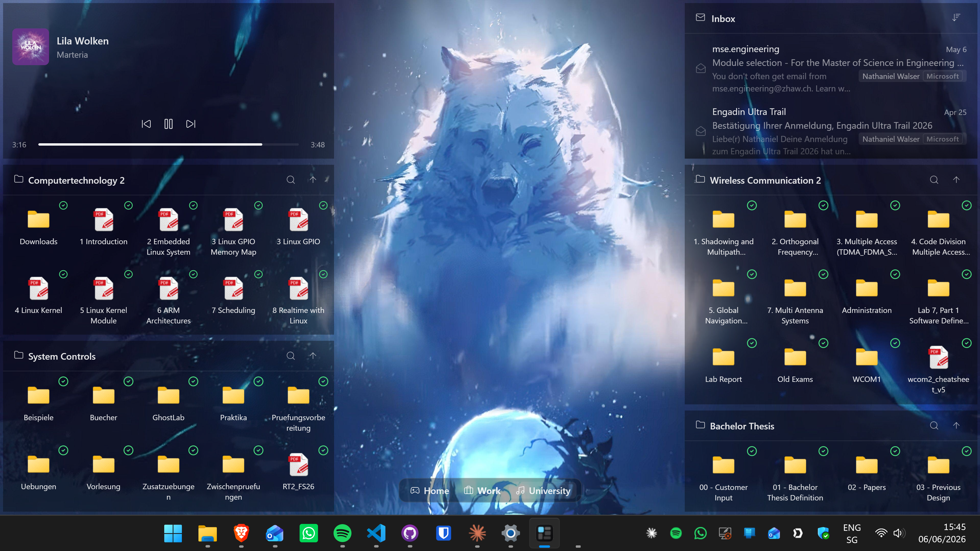Open the 7. Multi Antenna Systems folder
The image size is (980, 551).
(x=795, y=299)
